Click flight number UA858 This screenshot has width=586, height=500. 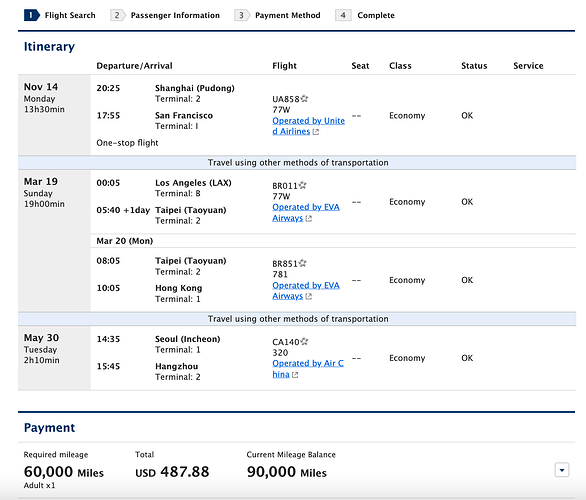(286, 99)
